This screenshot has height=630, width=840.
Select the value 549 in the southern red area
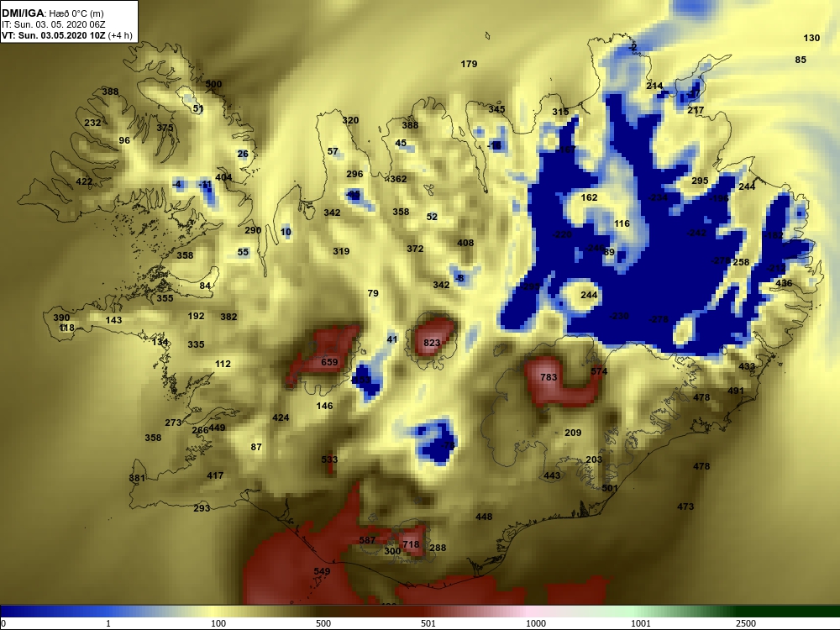coord(322,571)
